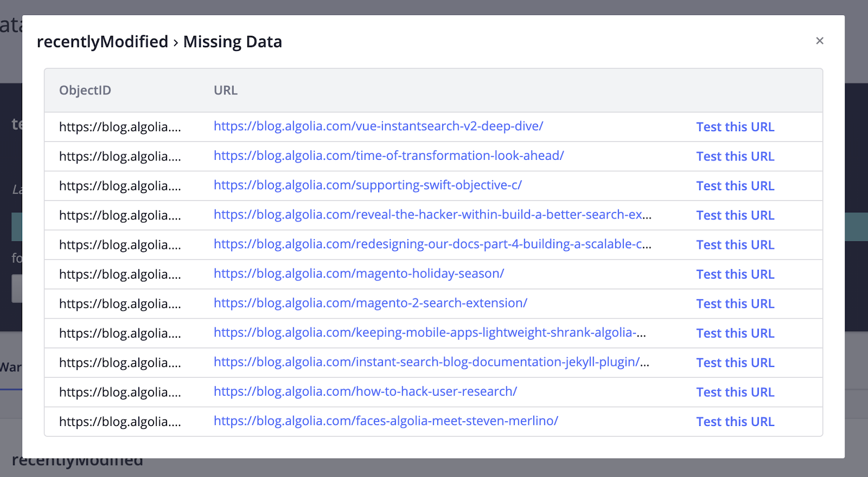The image size is (868, 477).
Task: Open the faces-algolia-meet-steven-merlino link
Action: click(386, 421)
